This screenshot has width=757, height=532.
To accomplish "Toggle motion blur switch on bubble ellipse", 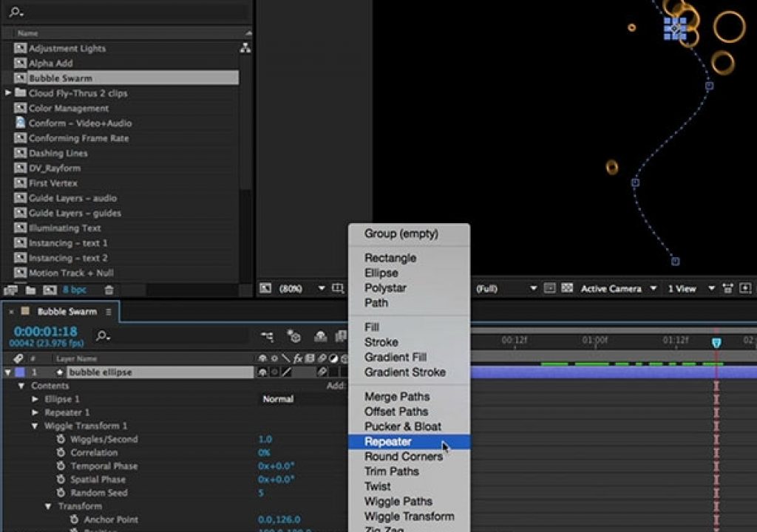I will coord(322,372).
